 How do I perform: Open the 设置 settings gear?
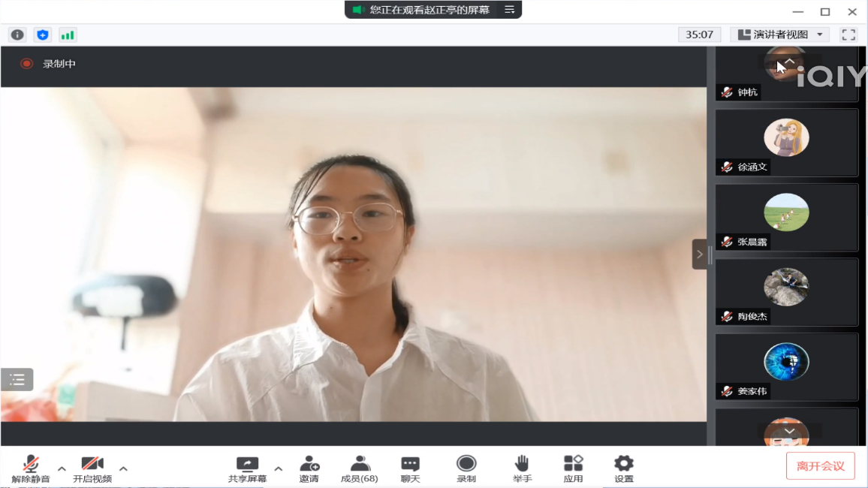tap(623, 468)
